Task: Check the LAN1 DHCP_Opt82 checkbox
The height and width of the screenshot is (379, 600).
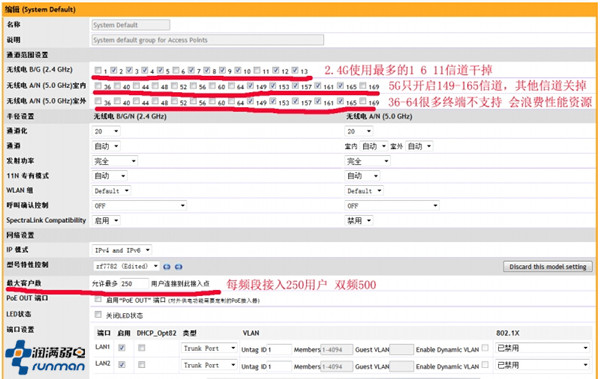Action: coord(142,348)
